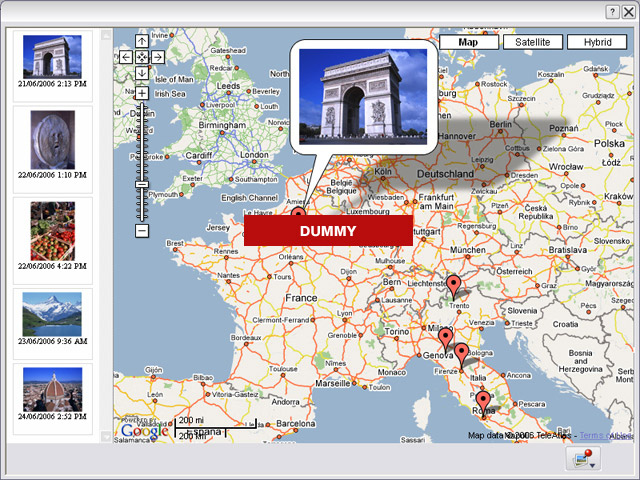Switch to Hybrid view
This screenshot has width=640, height=480.
(597, 42)
